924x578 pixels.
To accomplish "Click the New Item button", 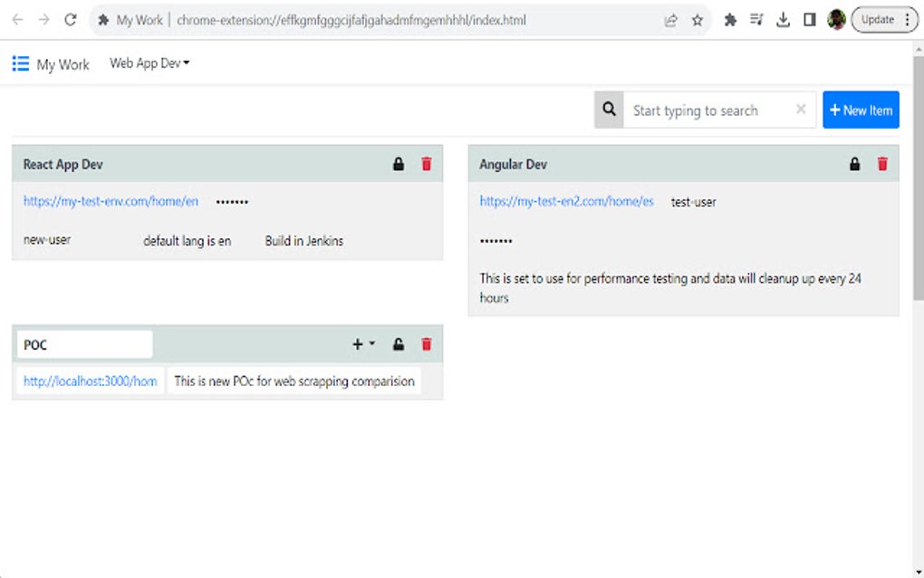I will click(861, 109).
